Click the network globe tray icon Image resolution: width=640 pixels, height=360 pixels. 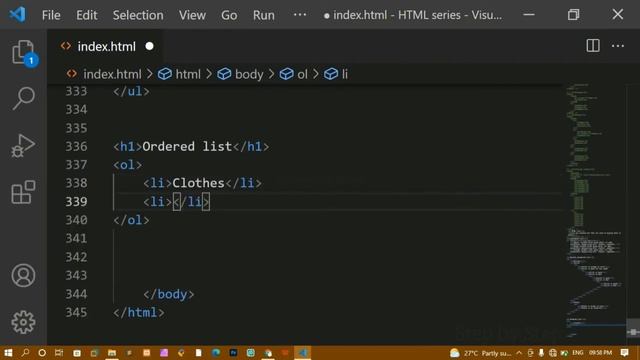coord(553,353)
